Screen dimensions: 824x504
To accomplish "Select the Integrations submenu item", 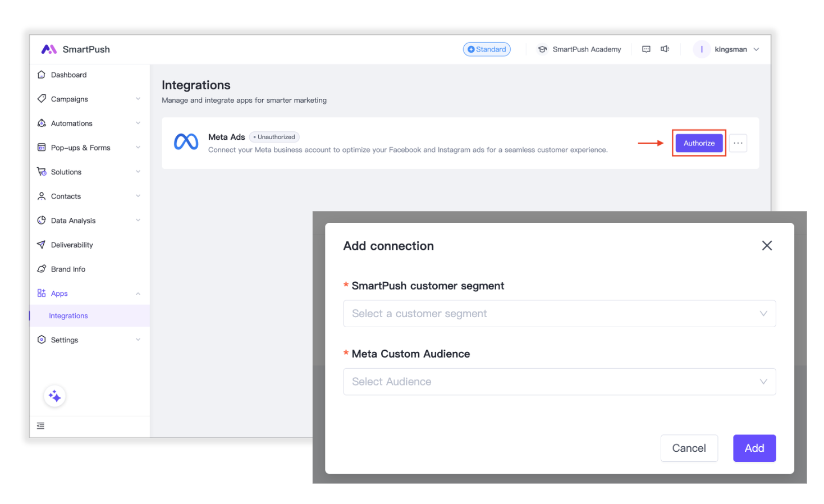I will 90,315.
